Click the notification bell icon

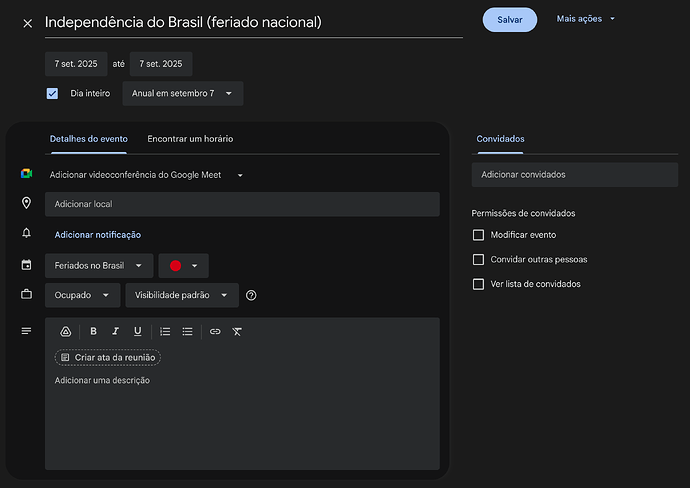26,233
